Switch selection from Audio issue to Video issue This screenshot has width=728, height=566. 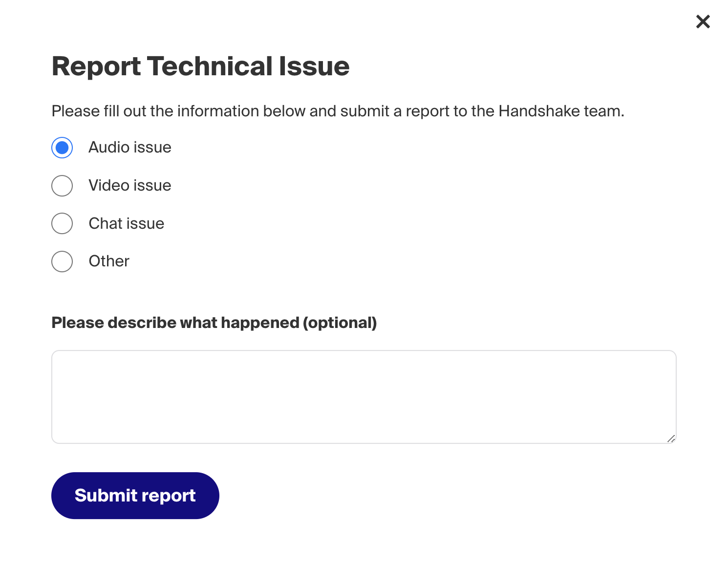click(62, 186)
